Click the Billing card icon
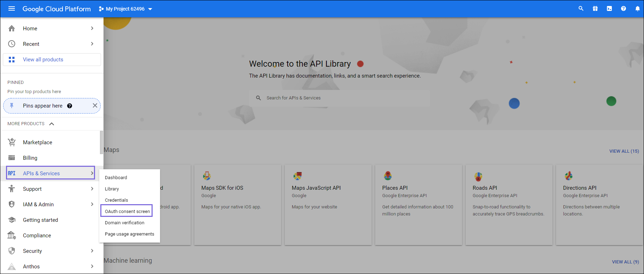644x274 pixels. 12,158
